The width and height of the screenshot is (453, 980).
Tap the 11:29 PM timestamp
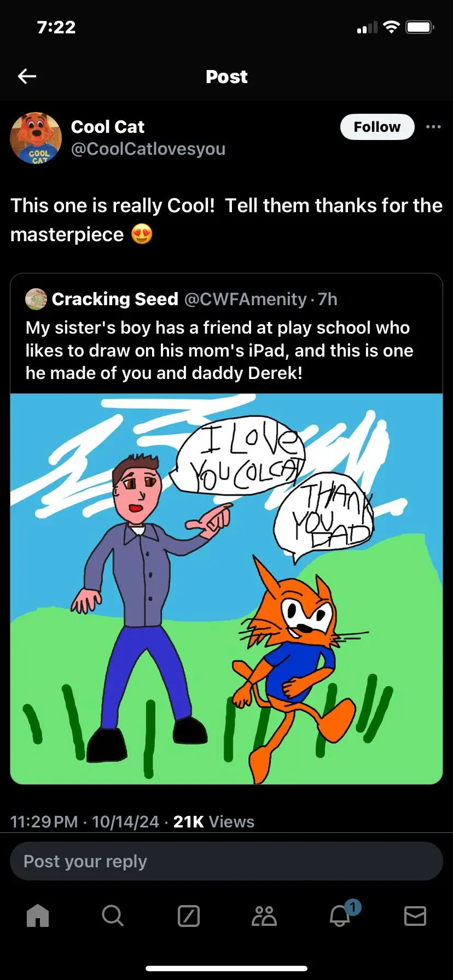click(x=44, y=821)
